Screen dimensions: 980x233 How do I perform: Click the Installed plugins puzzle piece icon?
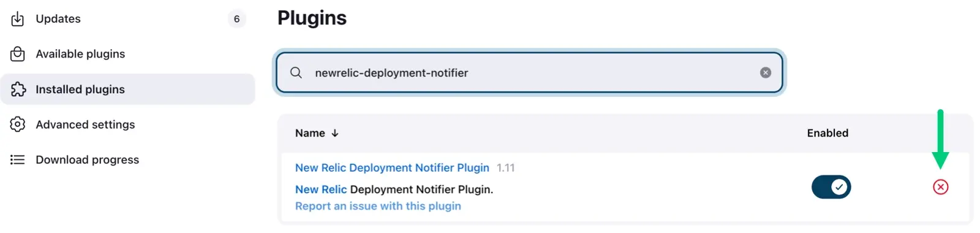pos(18,90)
